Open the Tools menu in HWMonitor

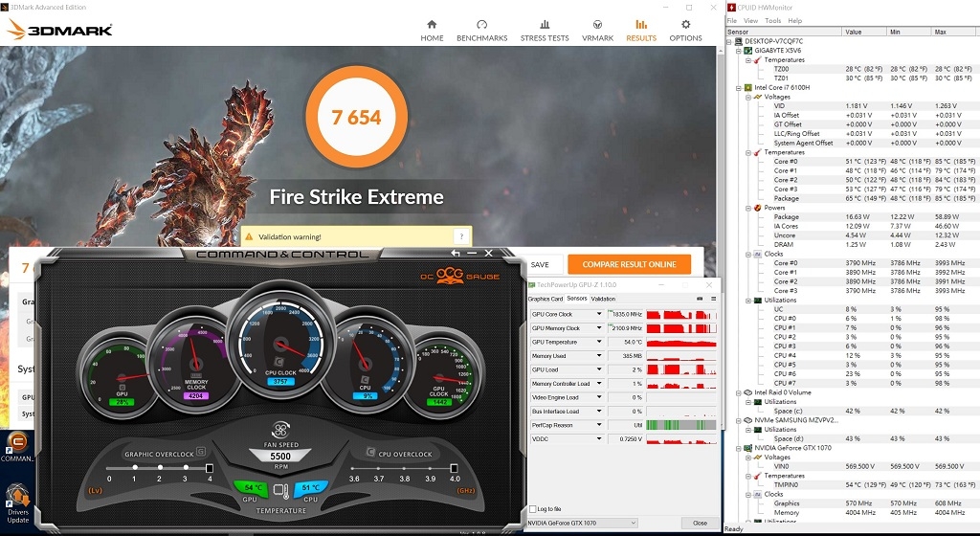click(x=773, y=21)
